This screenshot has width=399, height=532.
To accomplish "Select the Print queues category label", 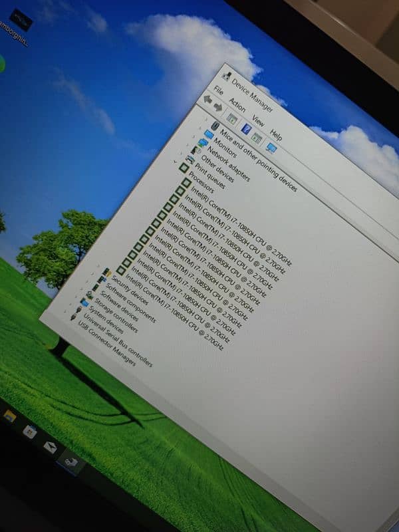I will pos(209,176).
